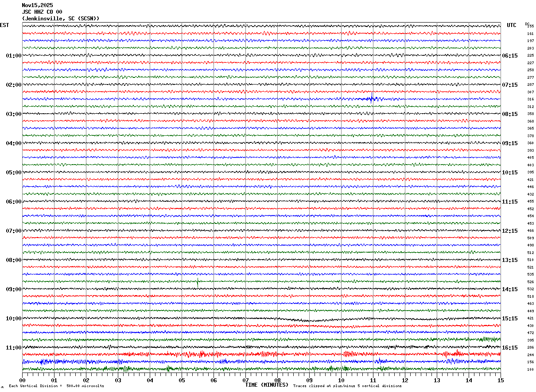The height and width of the screenshot is (392, 536).
Task: Click the 01:00 EST time label
Action: point(13,56)
